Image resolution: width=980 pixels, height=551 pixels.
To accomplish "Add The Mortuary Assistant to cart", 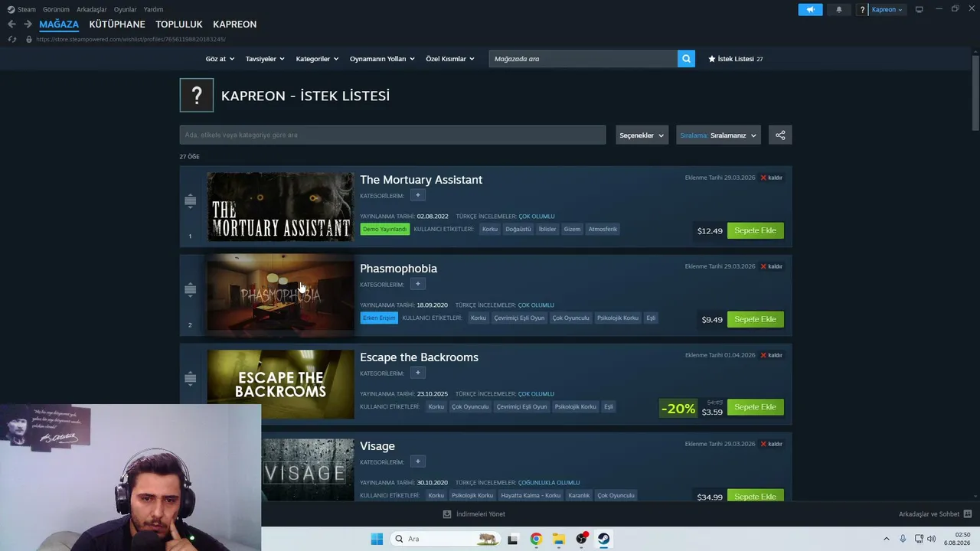I will click(756, 230).
